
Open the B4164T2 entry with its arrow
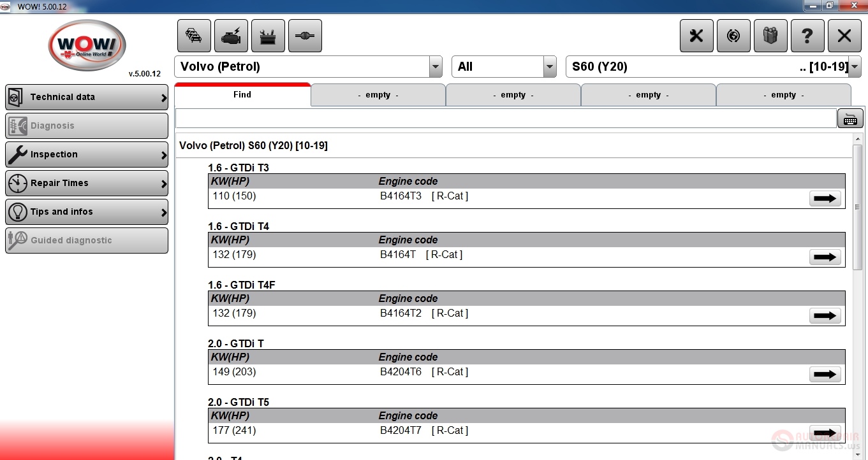[x=825, y=316]
